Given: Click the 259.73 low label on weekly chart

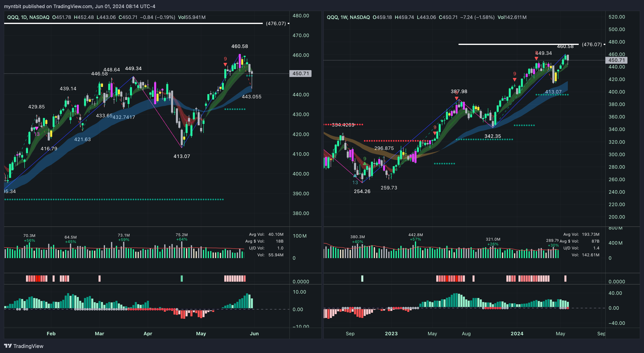Looking at the screenshot, I should (389, 188).
